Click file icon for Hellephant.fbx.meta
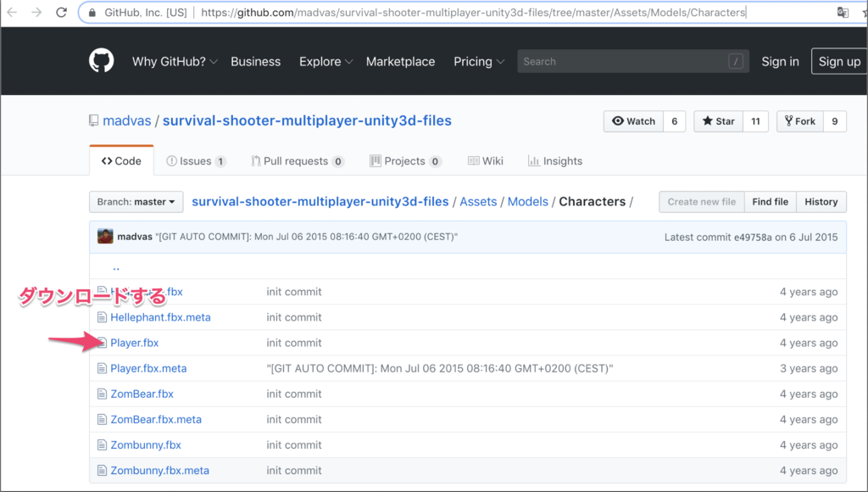 click(x=102, y=317)
